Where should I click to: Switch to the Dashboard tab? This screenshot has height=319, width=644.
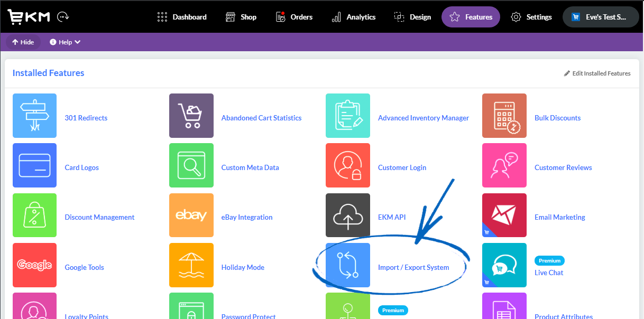182,17
